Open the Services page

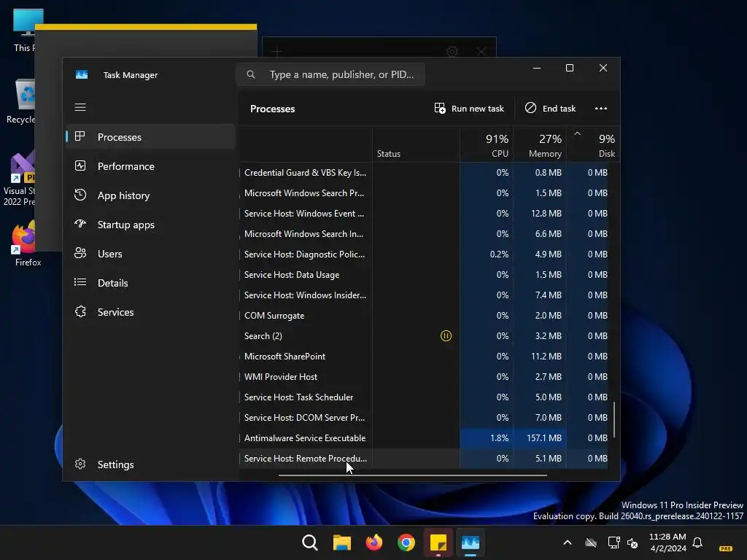(150, 312)
